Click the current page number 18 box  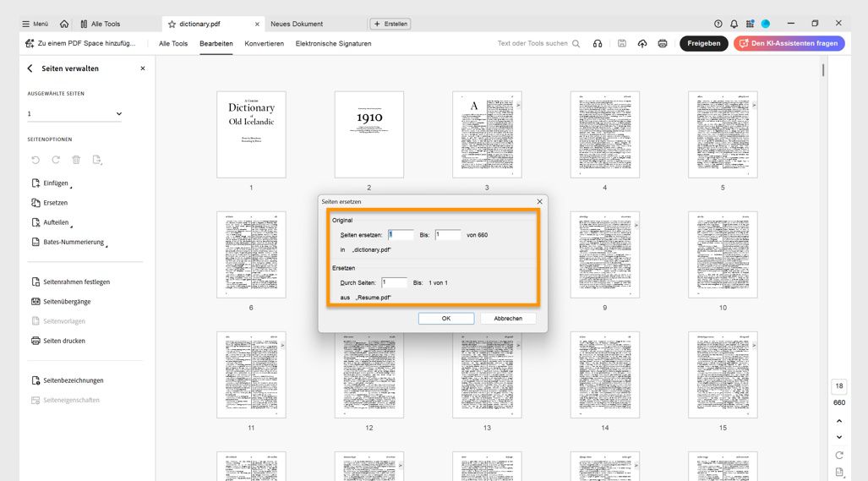pyautogui.click(x=839, y=386)
